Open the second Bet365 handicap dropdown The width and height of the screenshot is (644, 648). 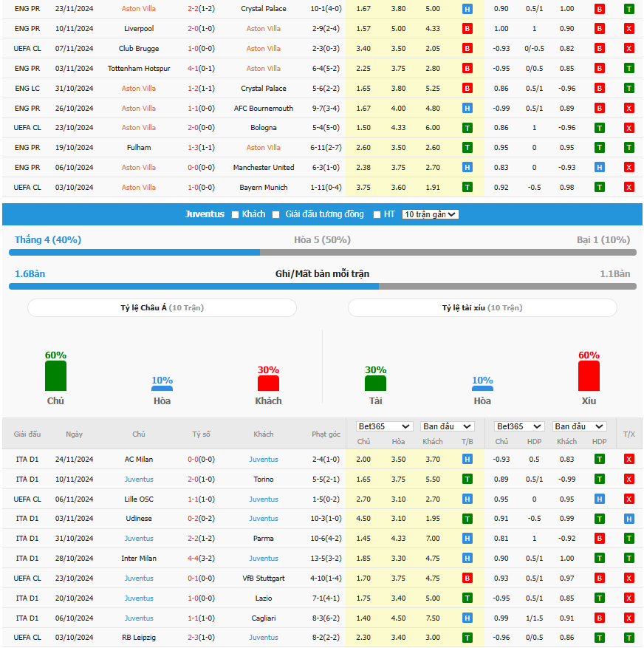[x=519, y=426]
